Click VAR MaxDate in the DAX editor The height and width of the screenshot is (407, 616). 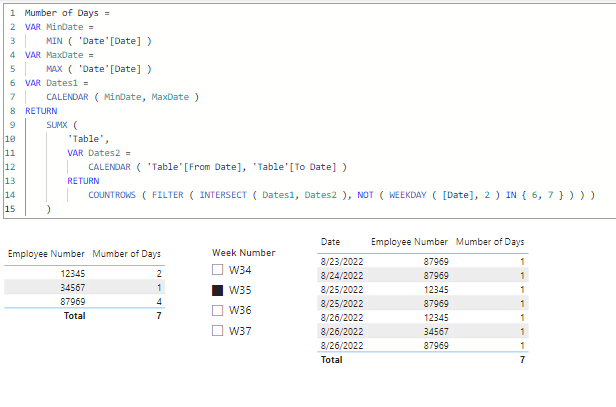[54, 55]
